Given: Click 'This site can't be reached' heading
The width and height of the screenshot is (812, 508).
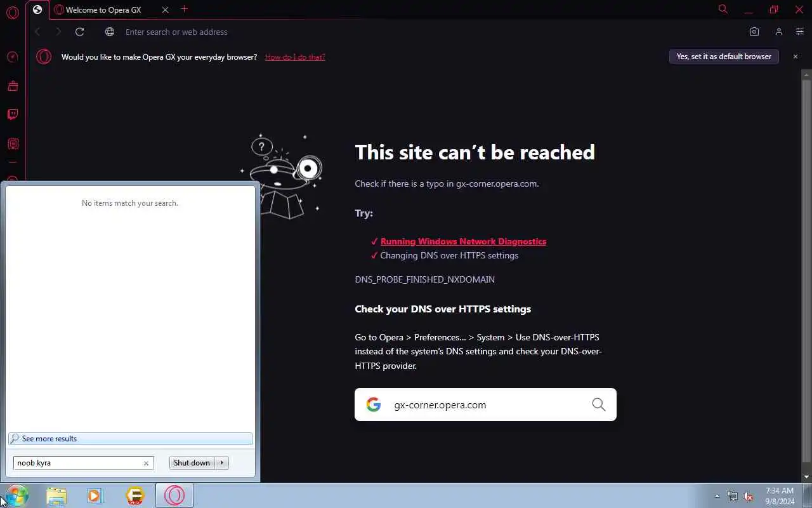Looking at the screenshot, I should (475, 152).
